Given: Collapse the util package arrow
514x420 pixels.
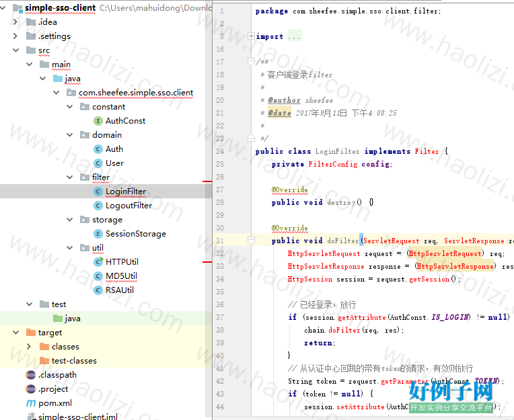Looking at the screenshot, I should pyautogui.click(x=69, y=248).
